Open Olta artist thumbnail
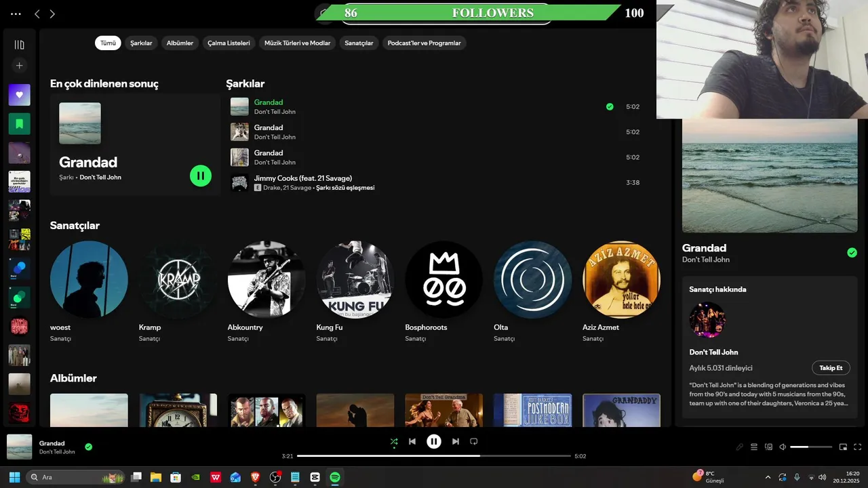 [x=532, y=279]
